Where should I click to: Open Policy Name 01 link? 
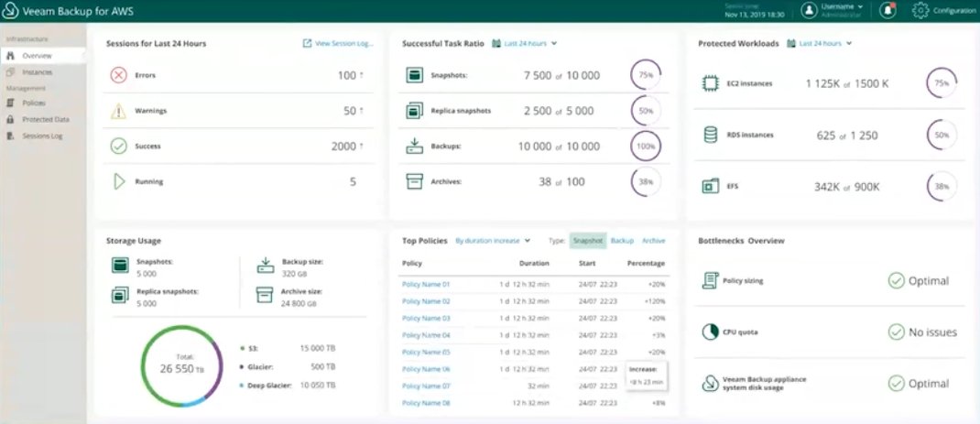426,285
